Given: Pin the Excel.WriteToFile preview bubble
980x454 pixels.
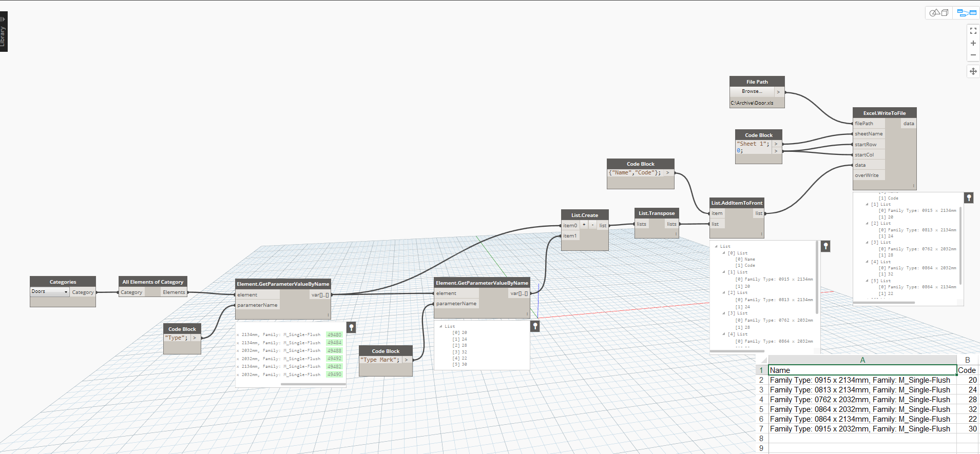Looking at the screenshot, I should (x=969, y=198).
